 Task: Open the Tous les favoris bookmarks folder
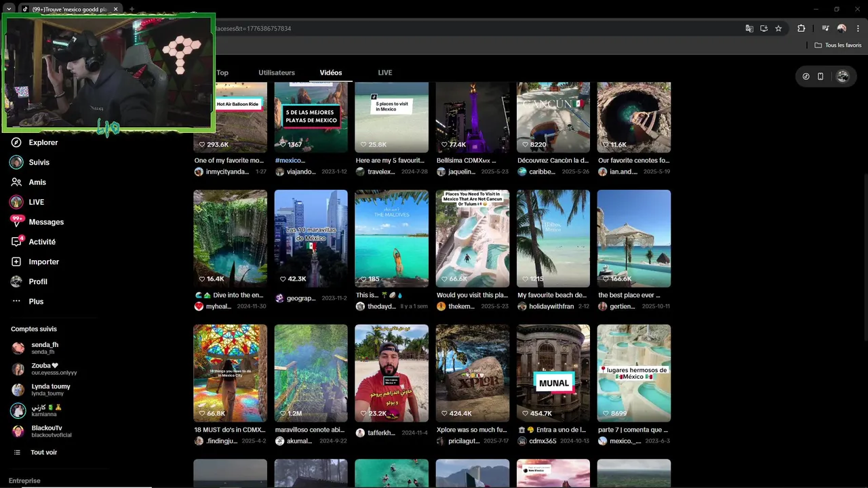coord(838,45)
